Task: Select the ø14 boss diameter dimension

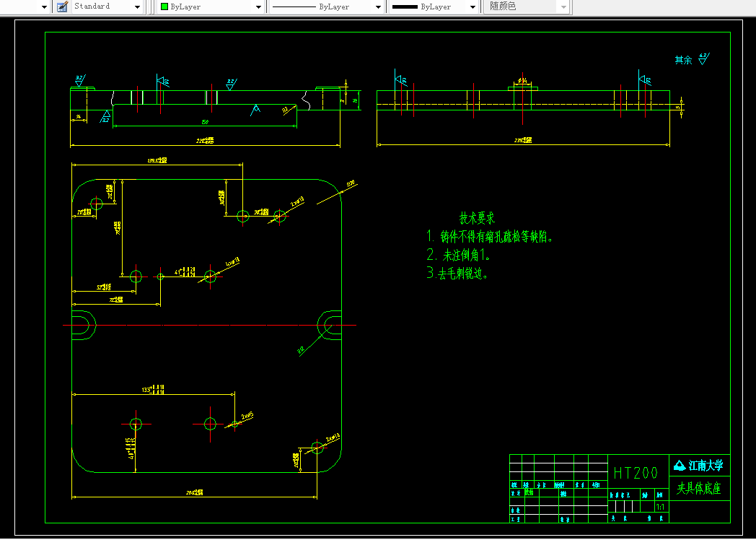Action: click(522, 80)
